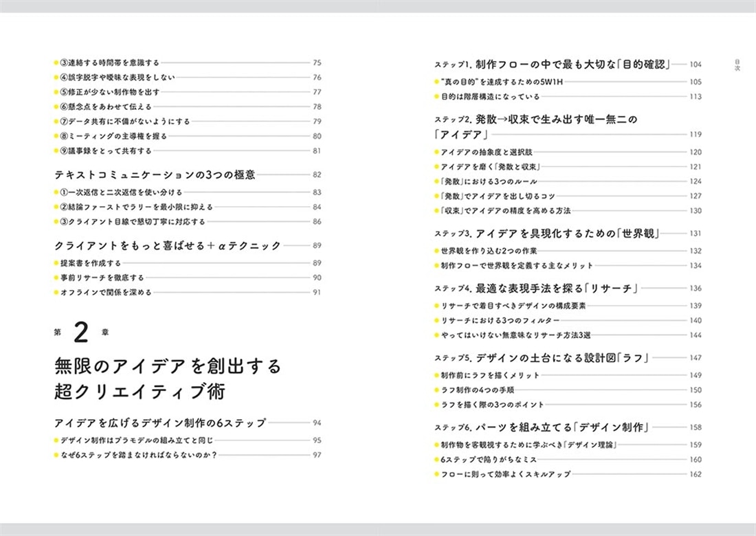Select '「収束」でアイデアの精度を高める方法'
Screen dimensions: 756x536
click(x=505, y=211)
